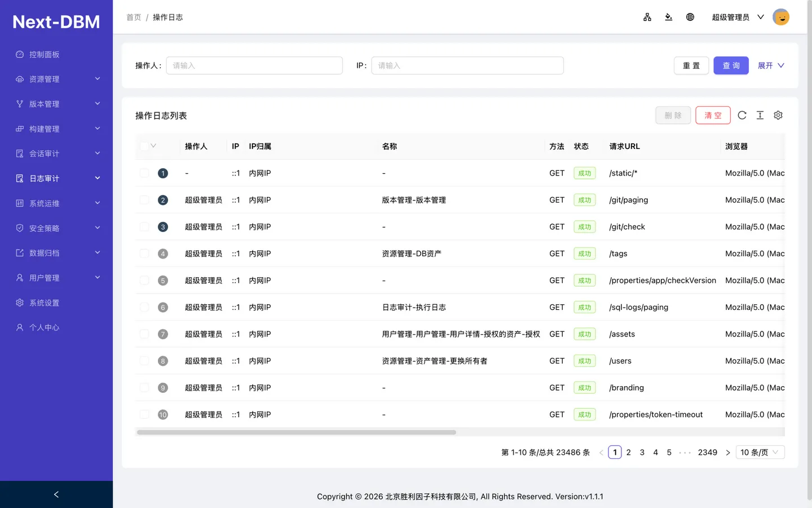Viewport: 812px width, 508px height.
Task: Go to page 2
Action: pos(629,453)
